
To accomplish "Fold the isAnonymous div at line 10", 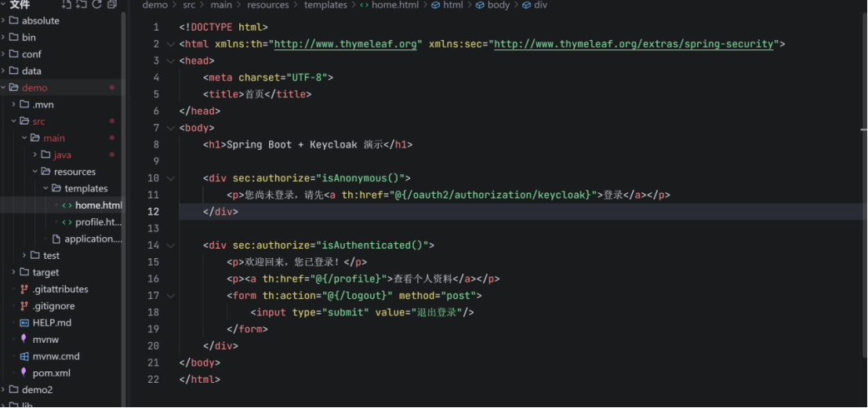I will [x=170, y=178].
